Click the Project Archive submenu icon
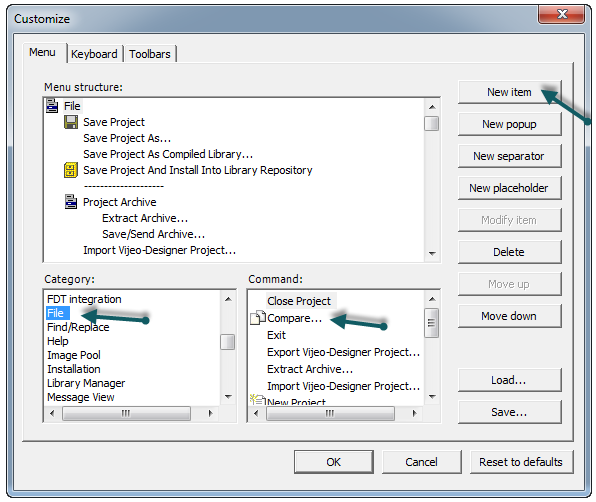Screen dimensions: 596x502 click(x=71, y=202)
